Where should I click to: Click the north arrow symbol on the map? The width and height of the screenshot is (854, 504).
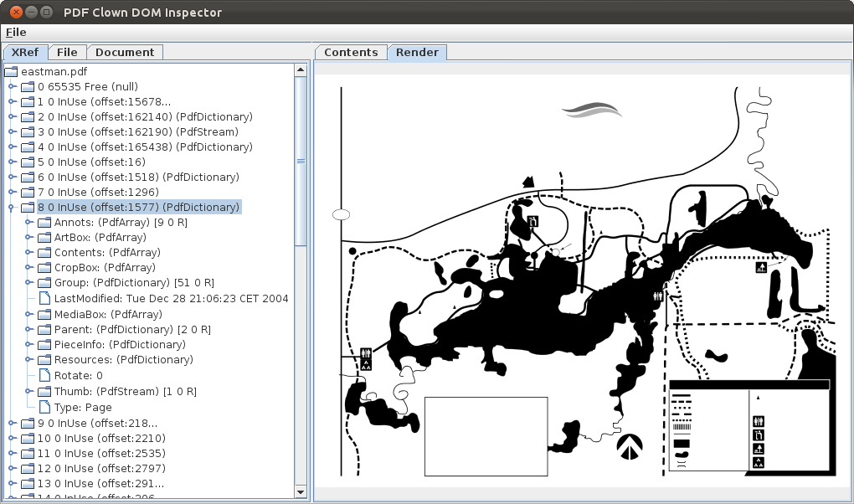point(629,446)
